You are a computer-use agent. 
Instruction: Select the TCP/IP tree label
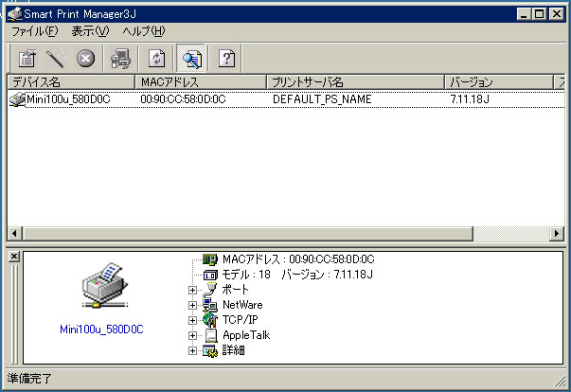[240, 320]
